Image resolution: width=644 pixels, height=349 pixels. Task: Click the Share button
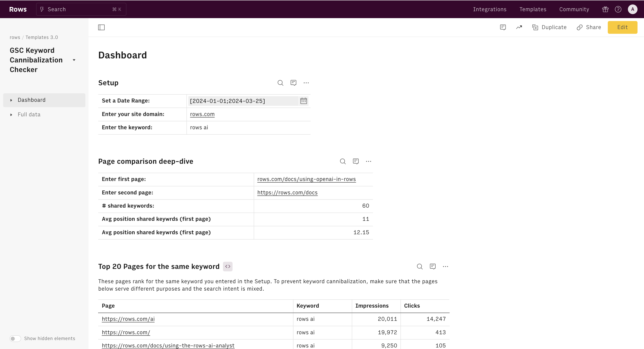pyautogui.click(x=589, y=27)
